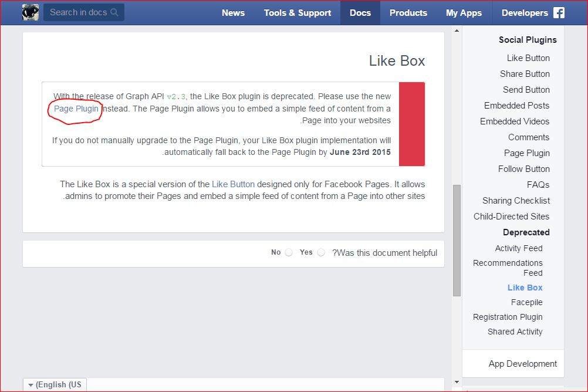
Task: Click the vertical scrollbar thumb
Action: pos(457,241)
